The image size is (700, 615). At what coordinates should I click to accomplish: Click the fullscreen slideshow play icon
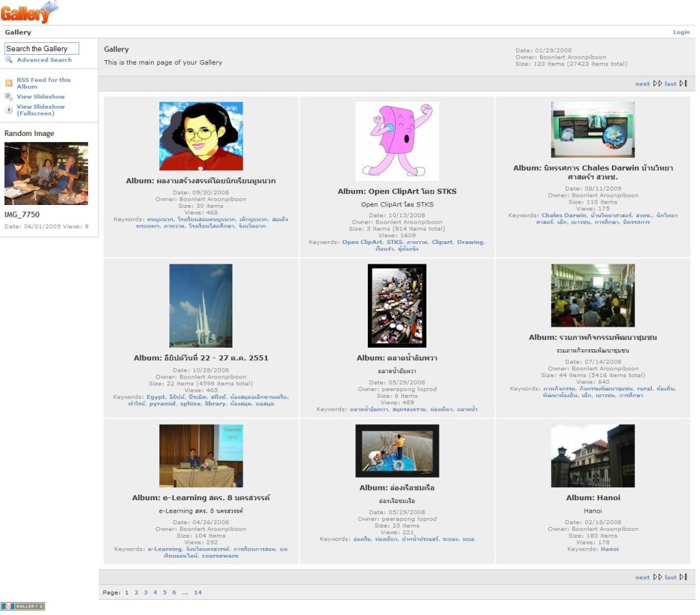(9, 110)
